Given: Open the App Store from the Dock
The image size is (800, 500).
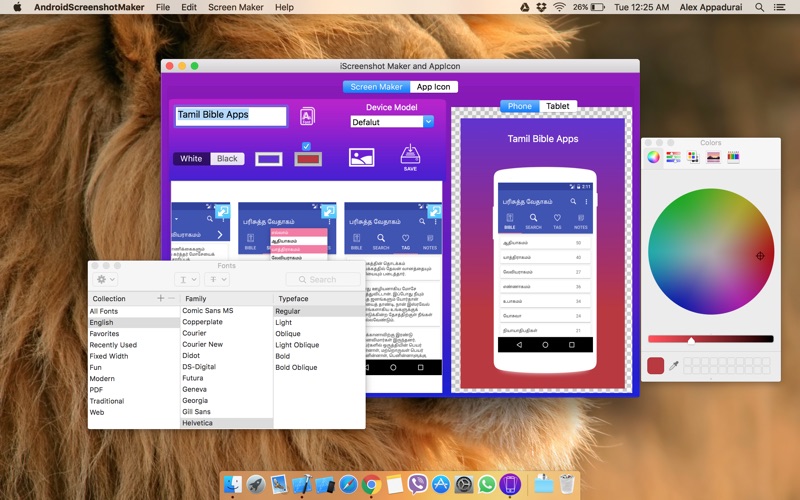Looking at the screenshot, I should (x=440, y=484).
